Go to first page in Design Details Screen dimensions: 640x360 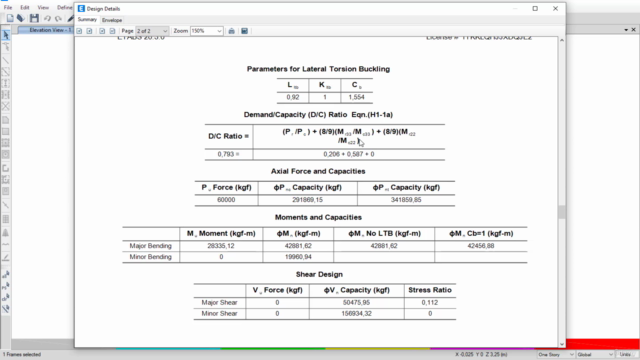point(79,31)
